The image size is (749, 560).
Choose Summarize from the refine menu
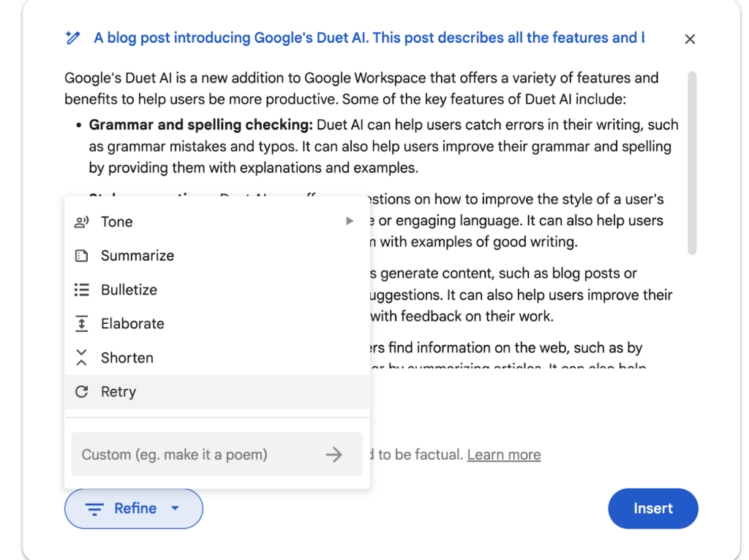[138, 256]
